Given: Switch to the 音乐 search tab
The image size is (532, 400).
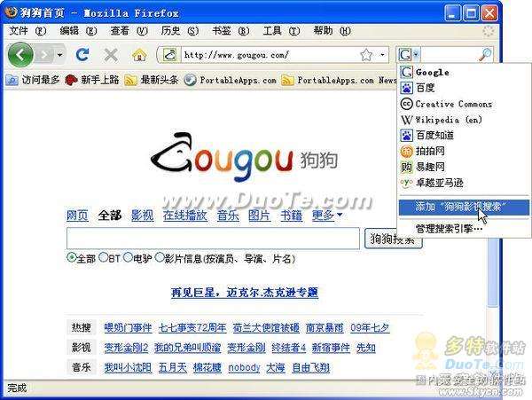Looking at the screenshot, I should click(x=228, y=216).
